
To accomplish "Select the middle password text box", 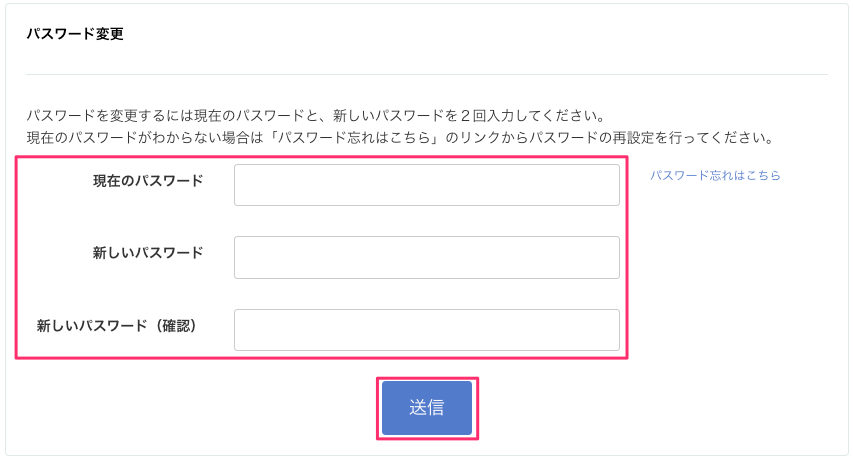I will [426, 257].
